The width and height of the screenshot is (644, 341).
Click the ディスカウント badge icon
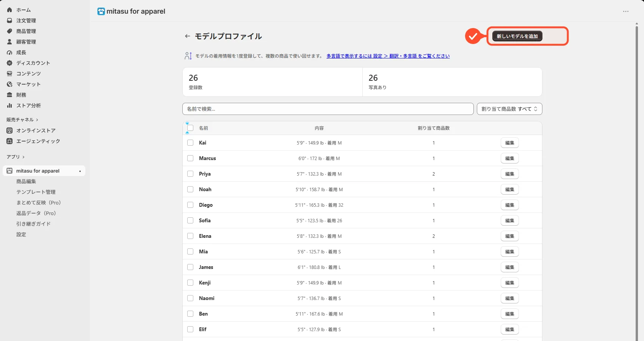coord(9,63)
